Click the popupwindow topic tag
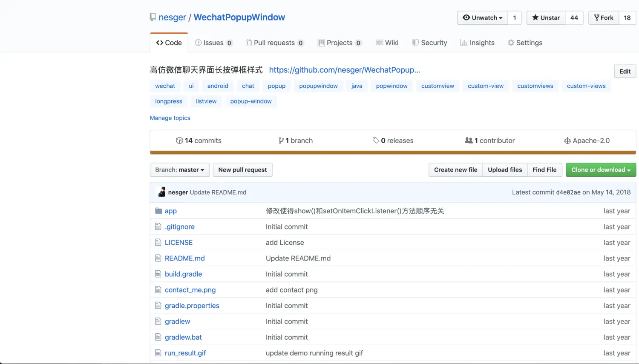This screenshot has height=364, width=639. (x=318, y=86)
